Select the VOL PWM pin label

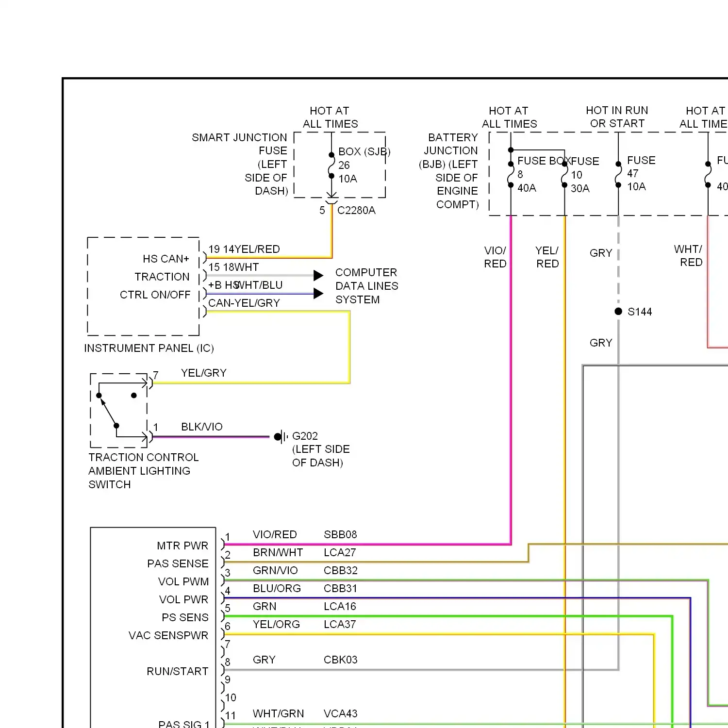pos(183,581)
